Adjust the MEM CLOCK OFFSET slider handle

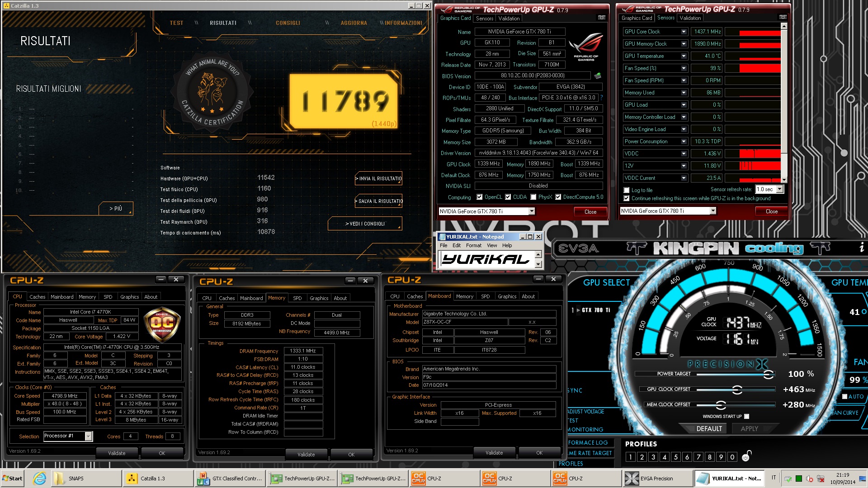click(721, 405)
